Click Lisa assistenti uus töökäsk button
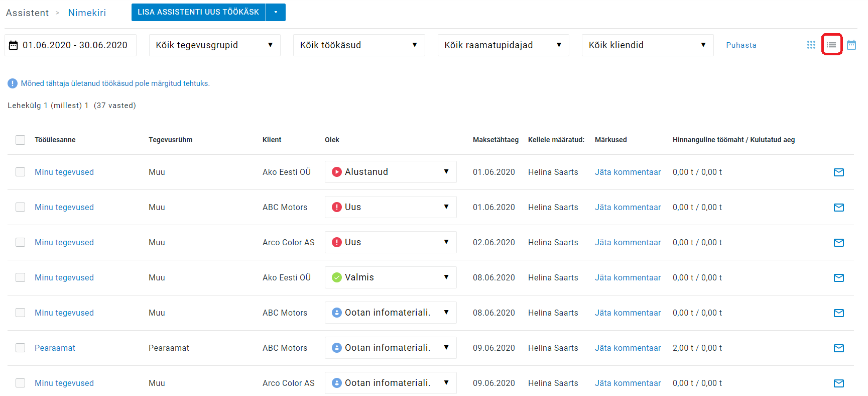Screen dimensions: 868x396 pyautogui.click(x=198, y=12)
